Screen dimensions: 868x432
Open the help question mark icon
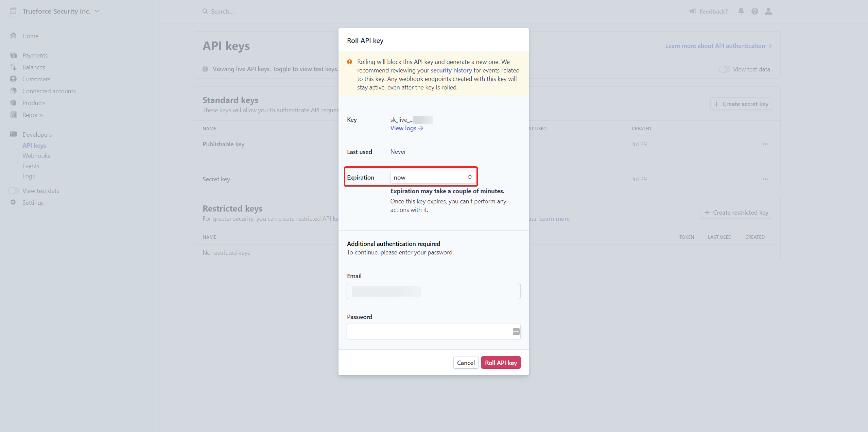click(x=755, y=11)
